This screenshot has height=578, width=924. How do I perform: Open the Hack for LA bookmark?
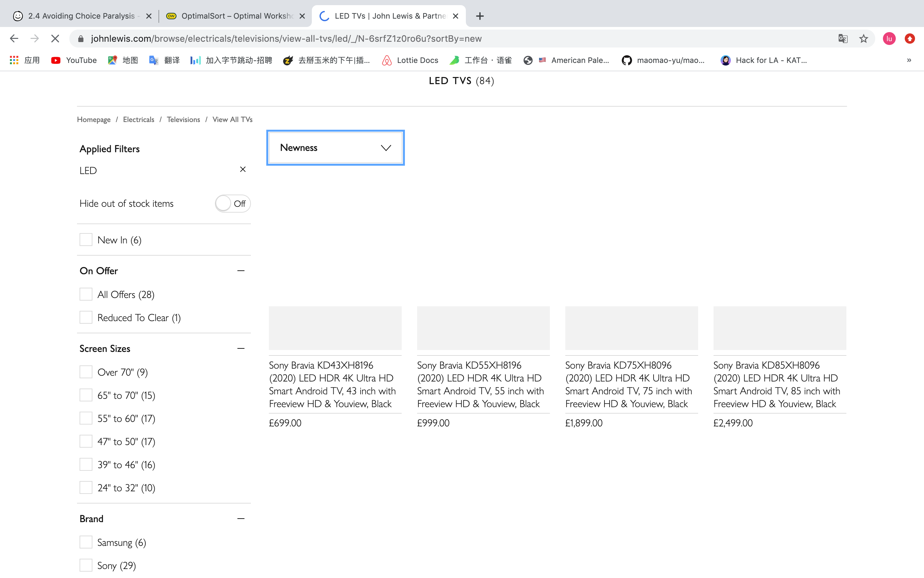pos(764,60)
